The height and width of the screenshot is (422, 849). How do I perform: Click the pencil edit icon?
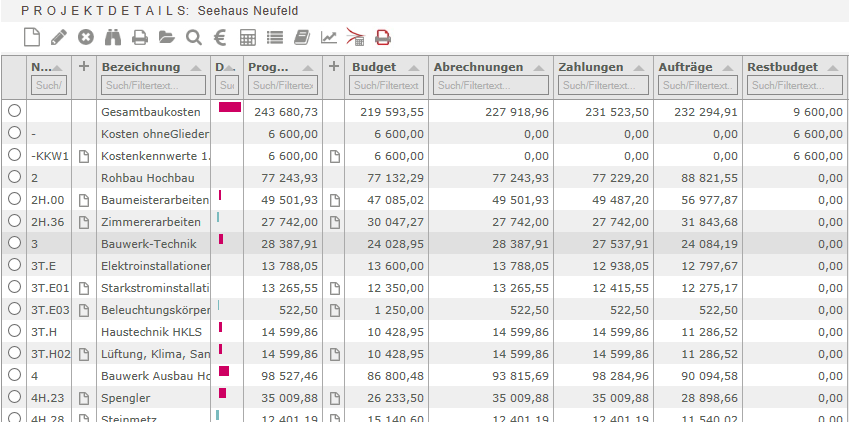[59, 38]
